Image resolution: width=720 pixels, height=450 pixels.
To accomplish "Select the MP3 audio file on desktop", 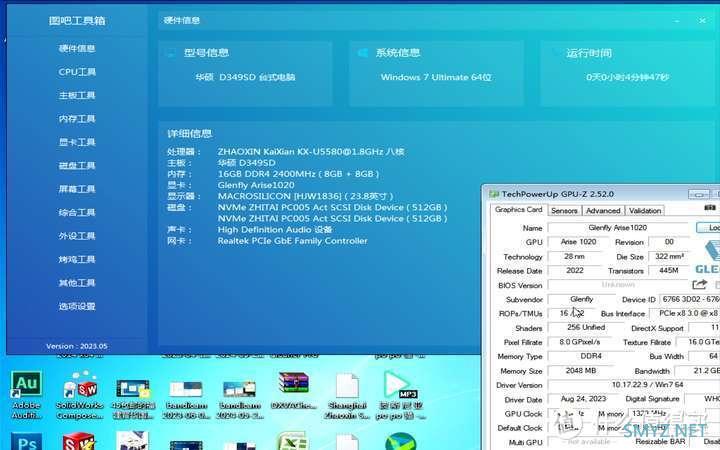I will [x=400, y=395].
